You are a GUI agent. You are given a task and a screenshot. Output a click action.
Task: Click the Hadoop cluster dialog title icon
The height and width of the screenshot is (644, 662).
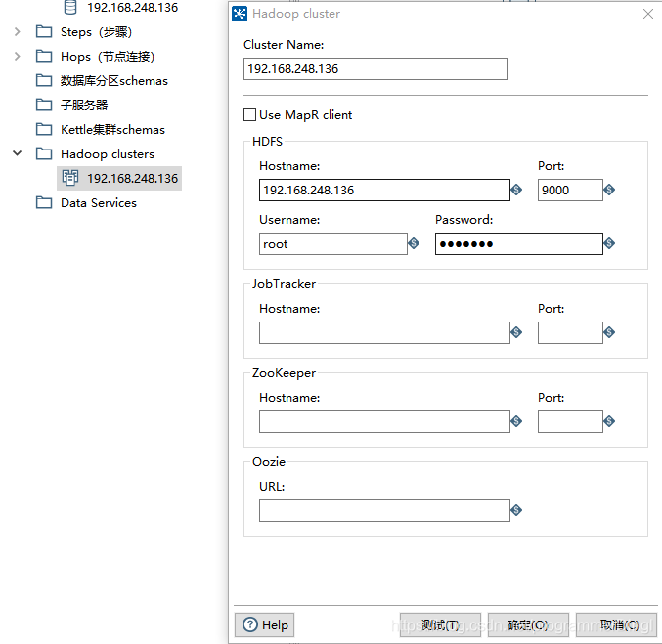click(x=240, y=14)
